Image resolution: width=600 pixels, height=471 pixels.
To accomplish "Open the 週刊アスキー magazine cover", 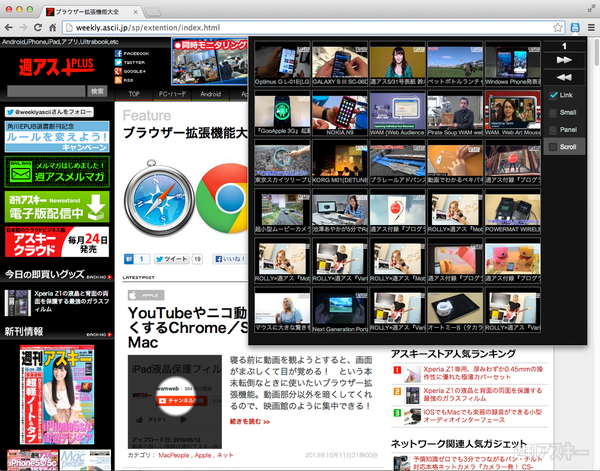I will pos(57,394).
